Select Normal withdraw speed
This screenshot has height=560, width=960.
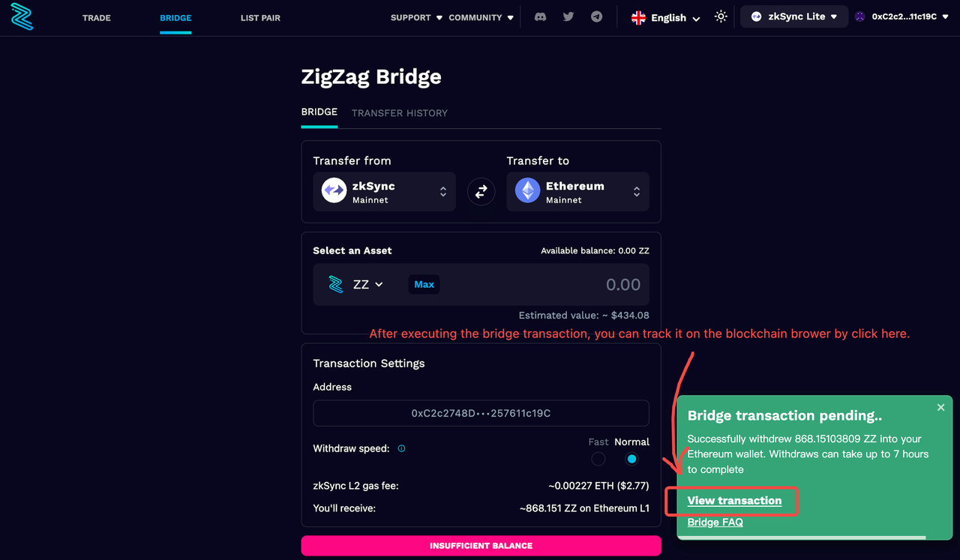point(631,459)
